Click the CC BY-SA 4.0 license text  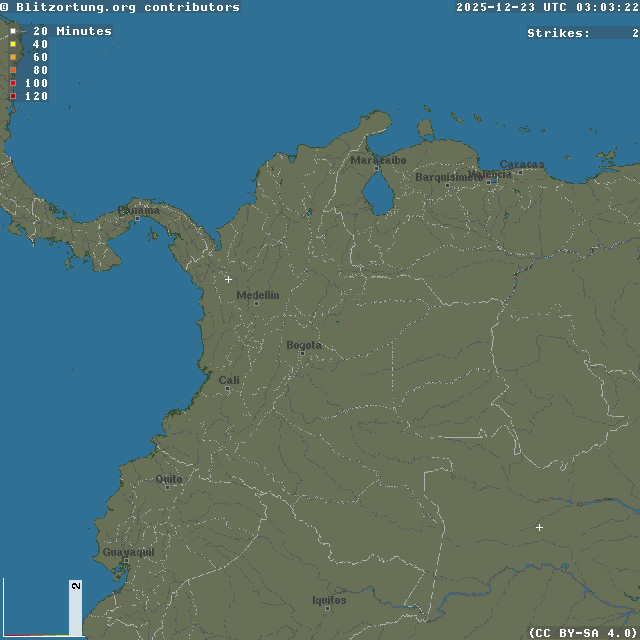(583, 632)
